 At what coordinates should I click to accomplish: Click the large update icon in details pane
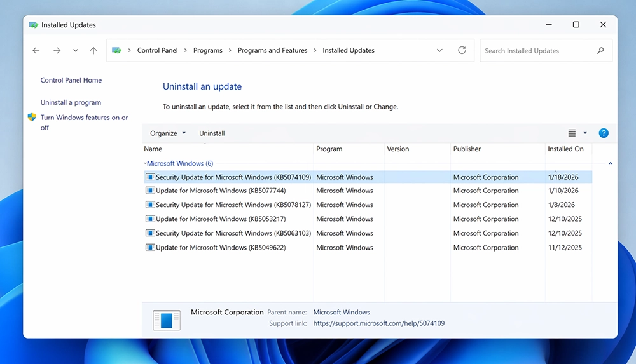(x=167, y=320)
